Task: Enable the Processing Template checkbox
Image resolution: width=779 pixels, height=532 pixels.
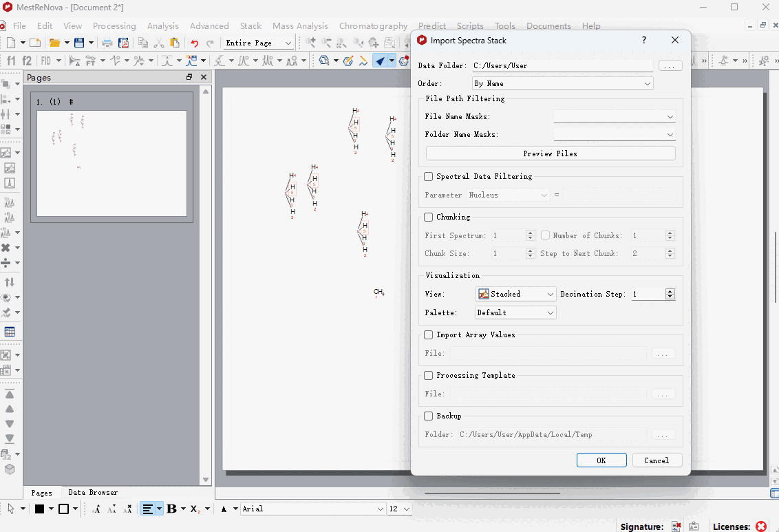Action: tap(429, 376)
